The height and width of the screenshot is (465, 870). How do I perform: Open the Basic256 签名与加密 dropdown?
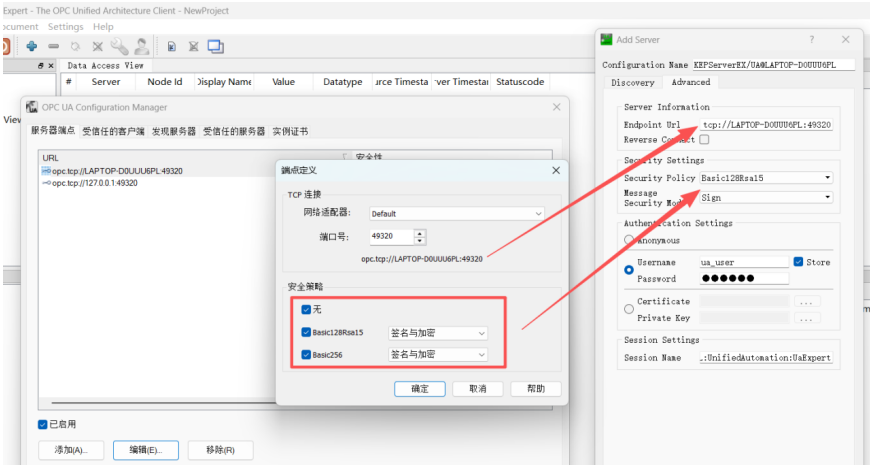(x=438, y=355)
